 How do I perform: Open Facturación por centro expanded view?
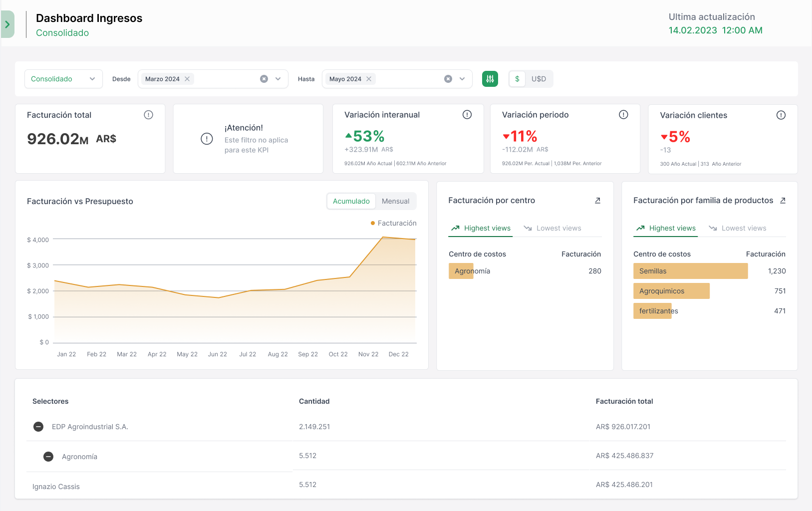[x=597, y=201]
